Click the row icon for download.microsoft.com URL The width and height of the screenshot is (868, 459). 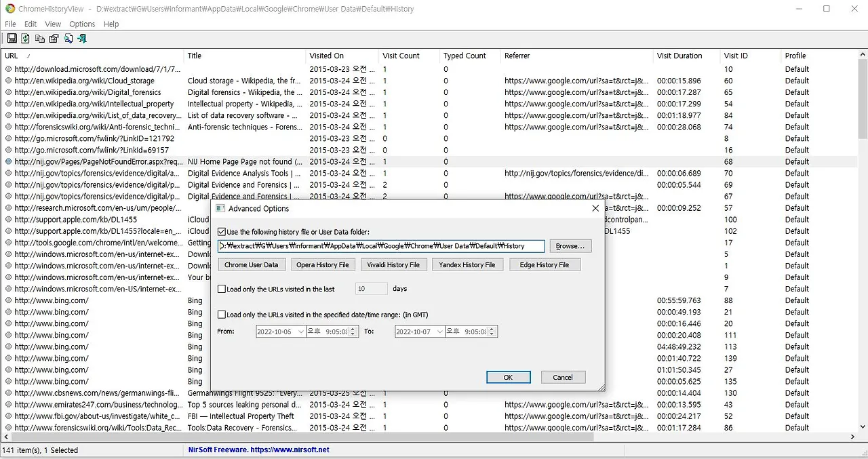[9, 69]
